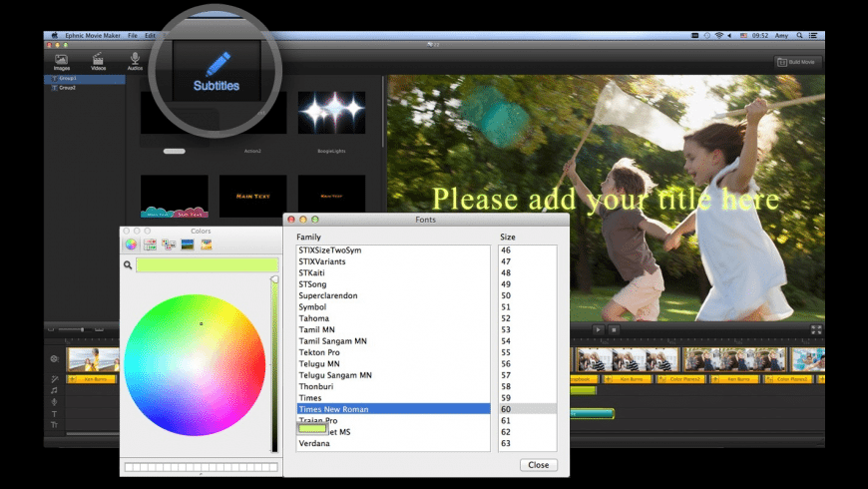868x489 pixels.
Task: Select Group2 in the sidebar list
Action: coord(85,88)
